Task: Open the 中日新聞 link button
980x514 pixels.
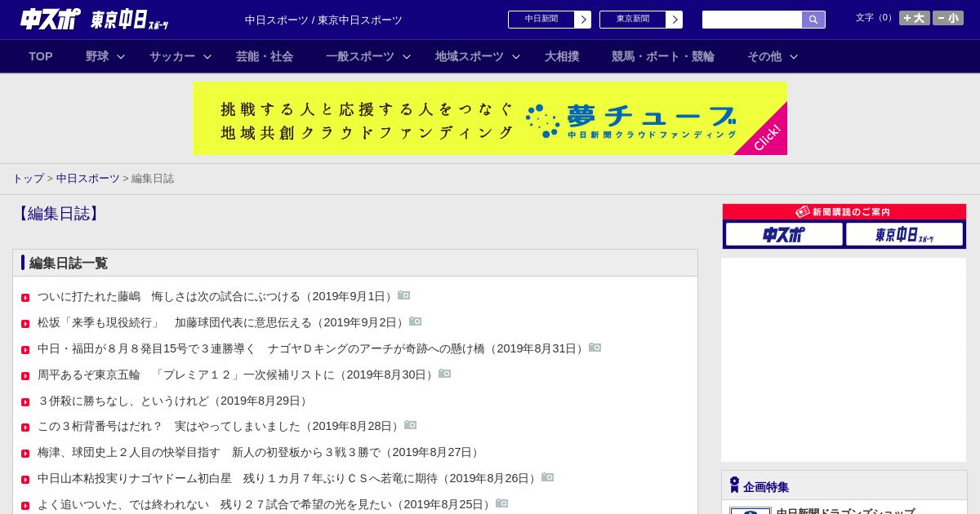Action: [549, 20]
